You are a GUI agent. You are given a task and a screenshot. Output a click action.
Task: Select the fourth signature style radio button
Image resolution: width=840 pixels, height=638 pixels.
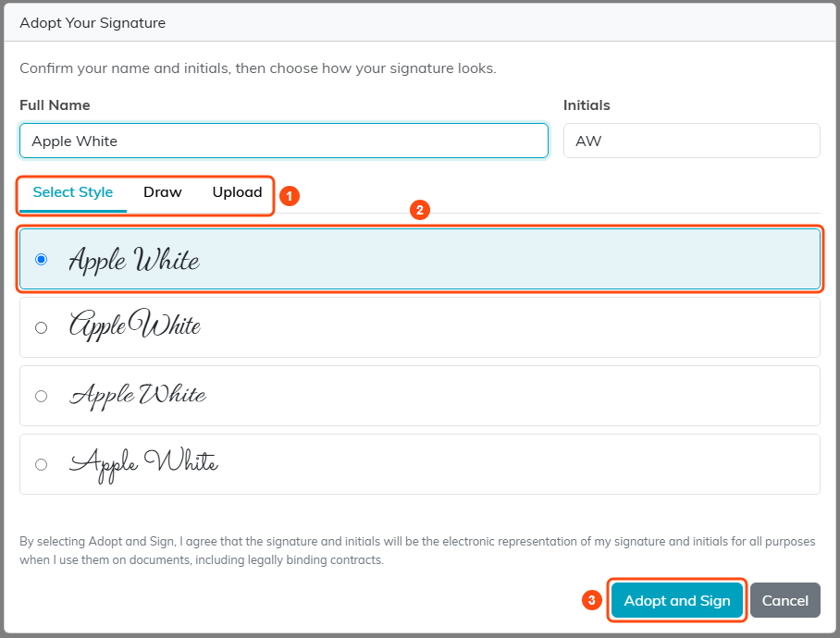[42, 464]
